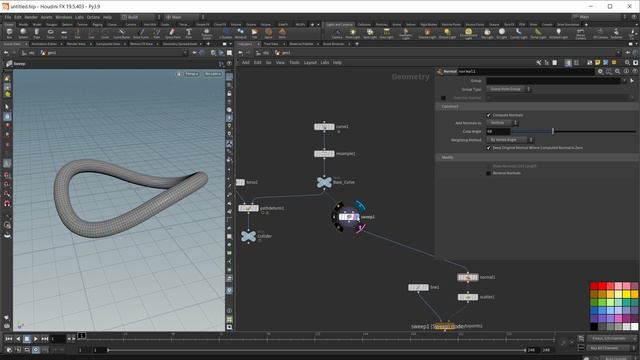This screenshot has width=640, height=360.
Task: Open the Weighting Method dropdown
Action: pyautogui.click(x=510, y=140)
